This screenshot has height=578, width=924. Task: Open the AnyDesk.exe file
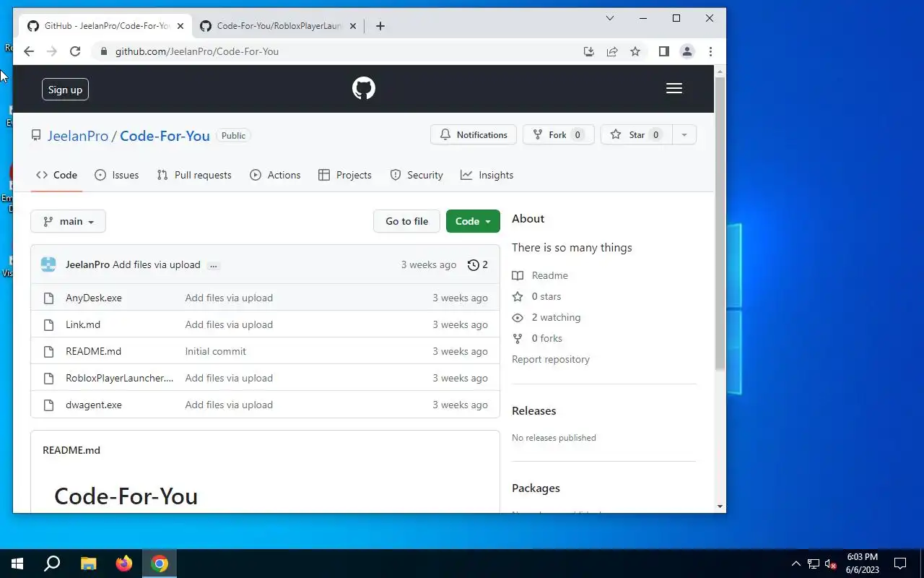pyautogui.click(x=94, y=298)
